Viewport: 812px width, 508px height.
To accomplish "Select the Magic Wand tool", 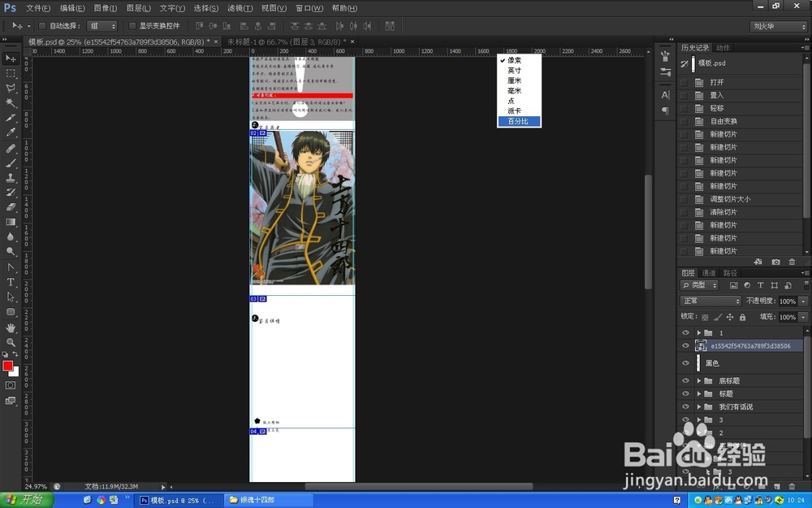I will pyautogui.click(x=11, y=102).
